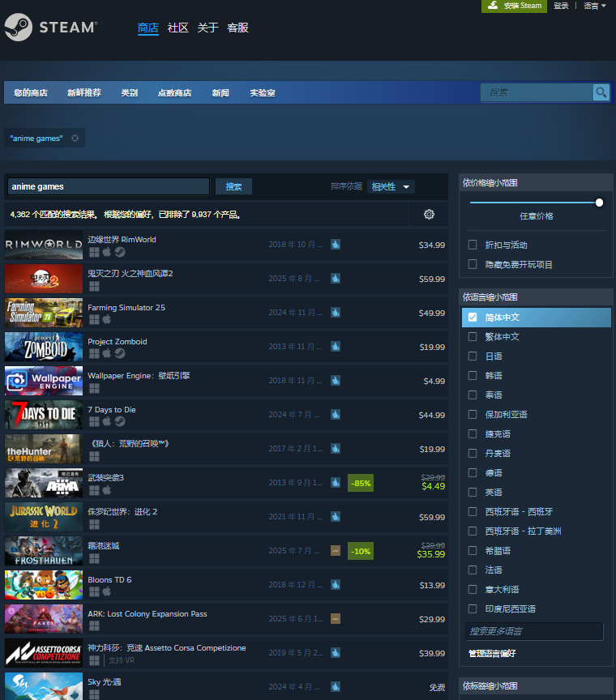
Task: Open Arma 3 game thumbnail
Action: tap(44, 483)
